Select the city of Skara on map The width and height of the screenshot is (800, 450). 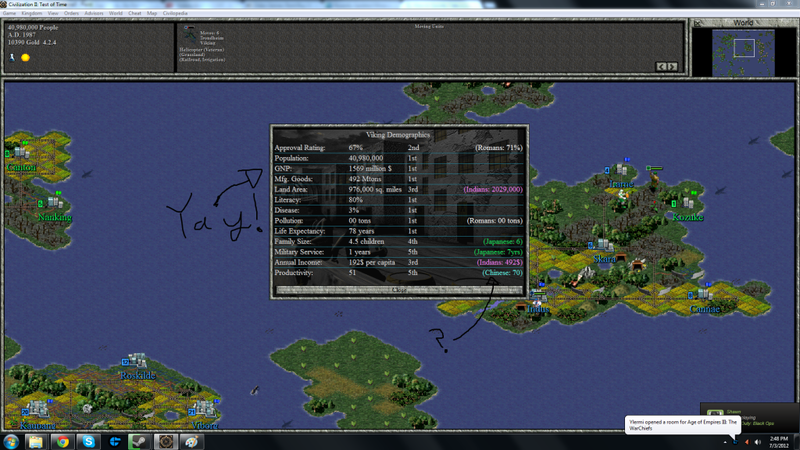coord(604,244)
